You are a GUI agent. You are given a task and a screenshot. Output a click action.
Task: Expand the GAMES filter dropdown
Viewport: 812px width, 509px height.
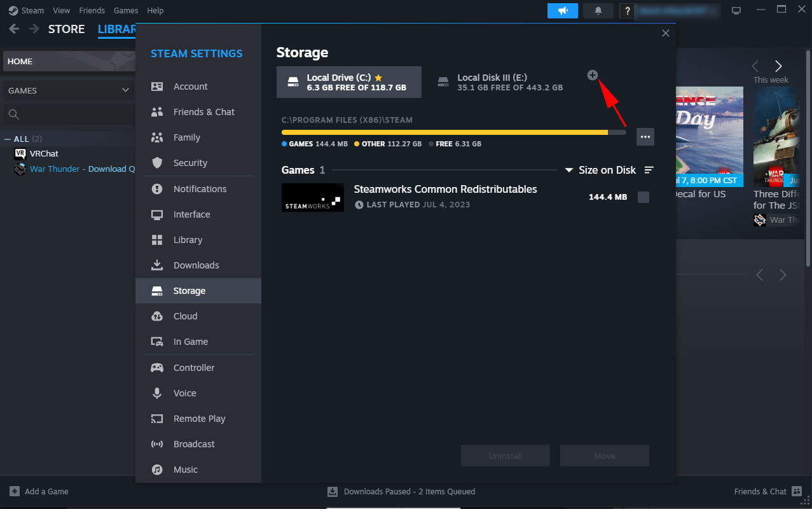click(68, 90)
